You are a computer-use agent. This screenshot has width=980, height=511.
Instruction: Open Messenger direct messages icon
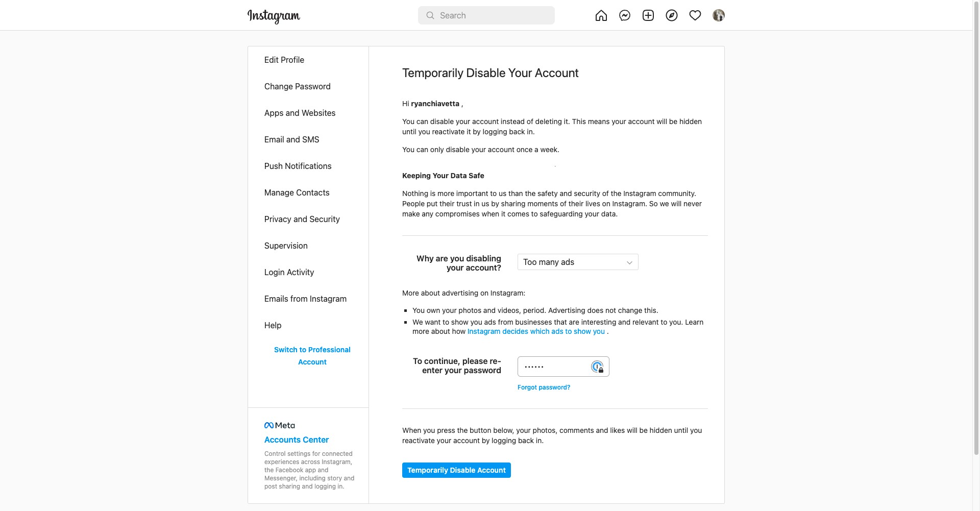click(x=625, y=16)
